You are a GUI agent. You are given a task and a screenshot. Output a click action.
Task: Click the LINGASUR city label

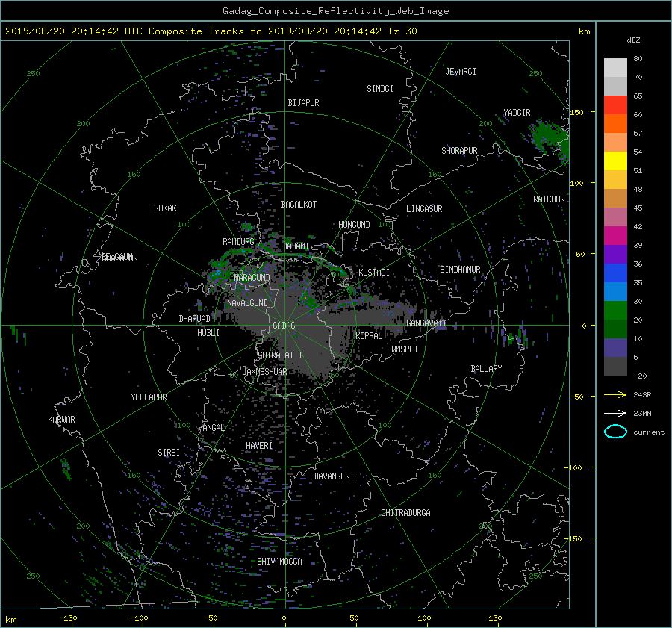(424, 209)
